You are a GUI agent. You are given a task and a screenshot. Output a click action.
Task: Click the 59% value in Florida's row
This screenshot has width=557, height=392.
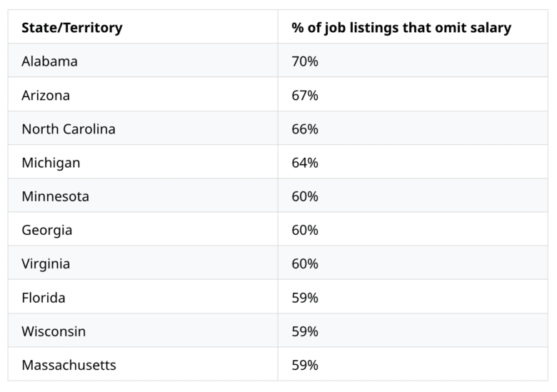click(x=305, y=298)
